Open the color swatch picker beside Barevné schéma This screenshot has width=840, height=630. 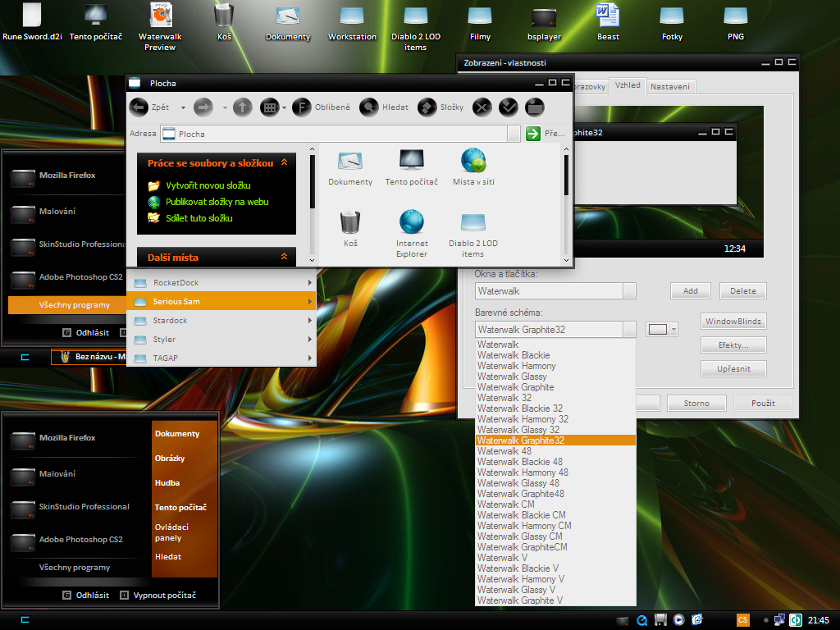[662, 330]
